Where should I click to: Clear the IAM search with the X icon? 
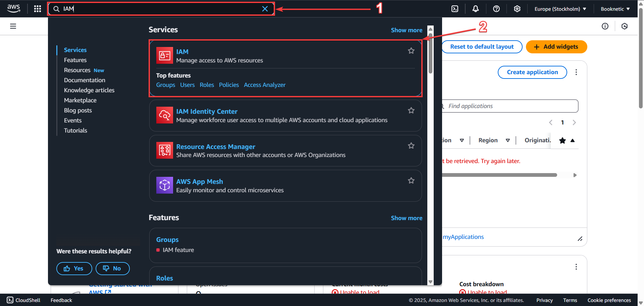(x=265, y=9)
